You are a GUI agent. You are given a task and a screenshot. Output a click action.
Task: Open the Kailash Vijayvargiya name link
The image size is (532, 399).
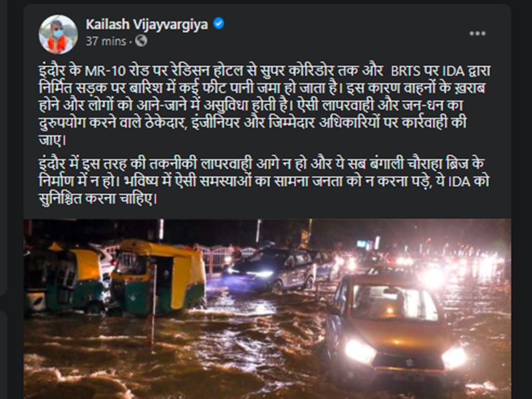[146, 25]
